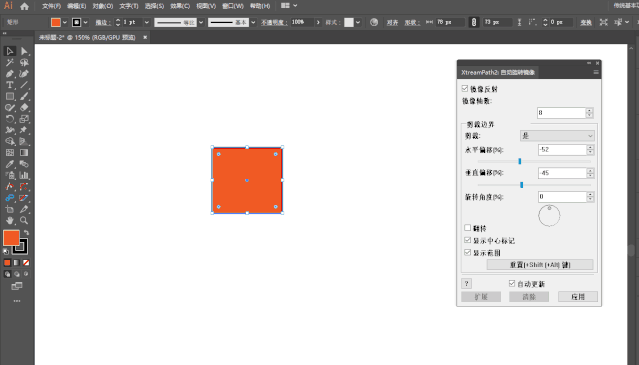Screen dimensions: 639x365
Task: Select the Paintbrush tool
Action: pos(24,97)
